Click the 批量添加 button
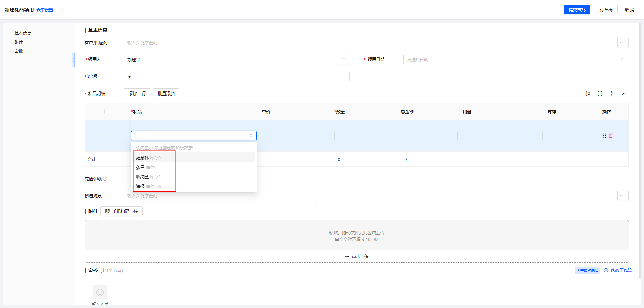The height and width of the screenshot is (308, 644). (x=166, y=94)
